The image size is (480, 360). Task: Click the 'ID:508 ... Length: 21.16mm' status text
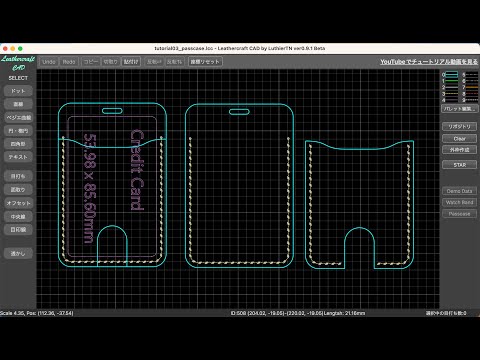pos(298,313)
